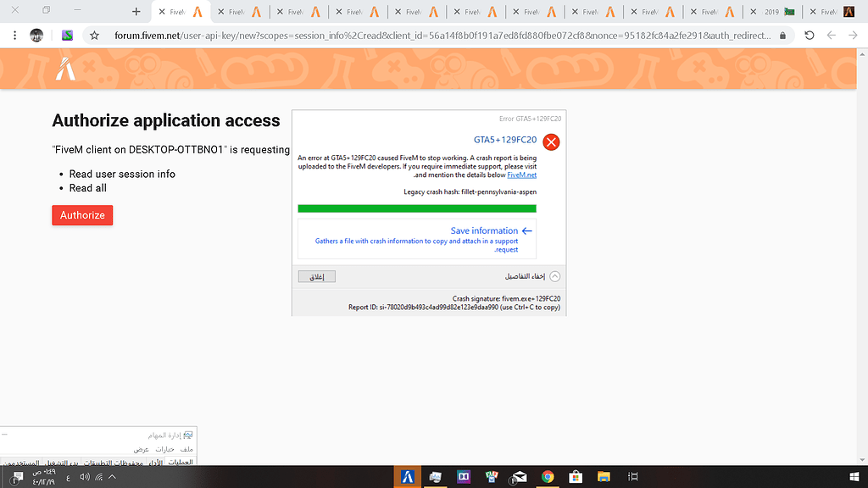The height and width of the screenshot is (488, 868).
Task: Reload the forum.fivem.net page
Action: [x=810, y=36]
